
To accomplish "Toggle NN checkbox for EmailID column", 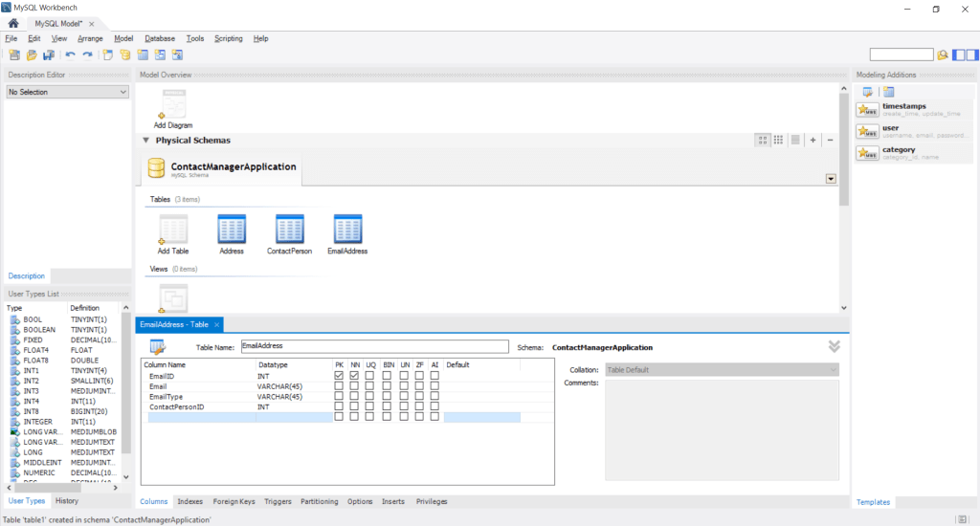I will [354, 376].
